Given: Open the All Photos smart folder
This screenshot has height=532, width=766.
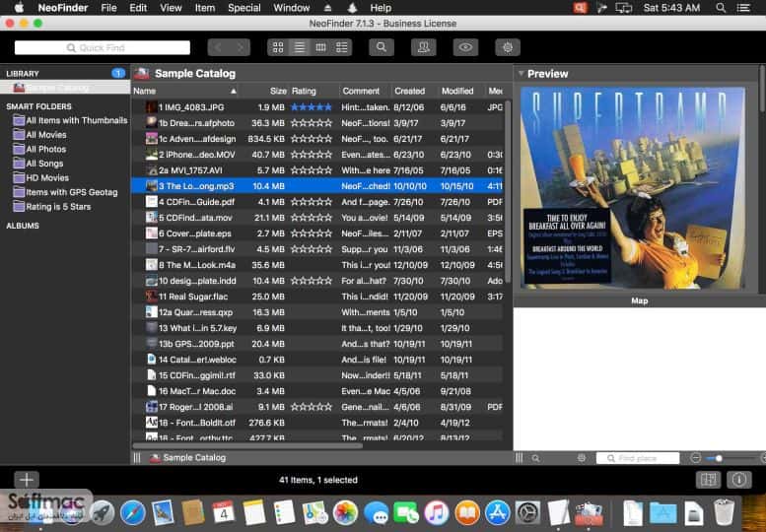Looking at the screenshot, I should (x=40, y=150).
